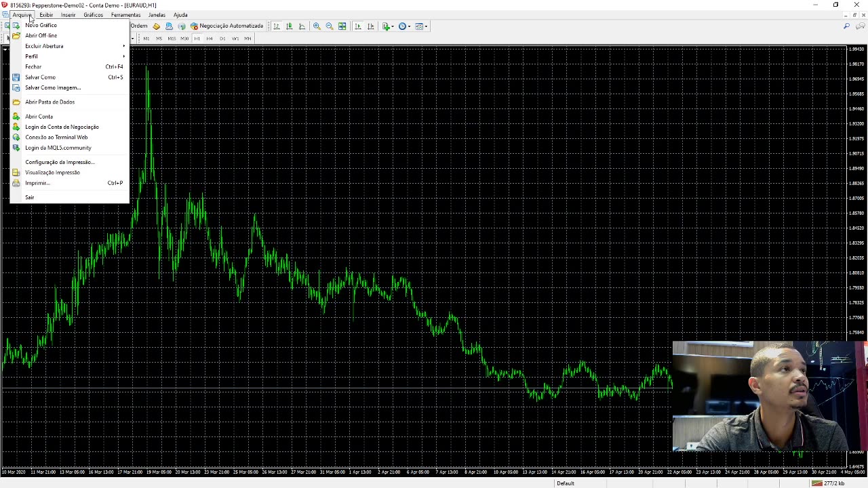Open the indicators list dropdown

[387, 26]
